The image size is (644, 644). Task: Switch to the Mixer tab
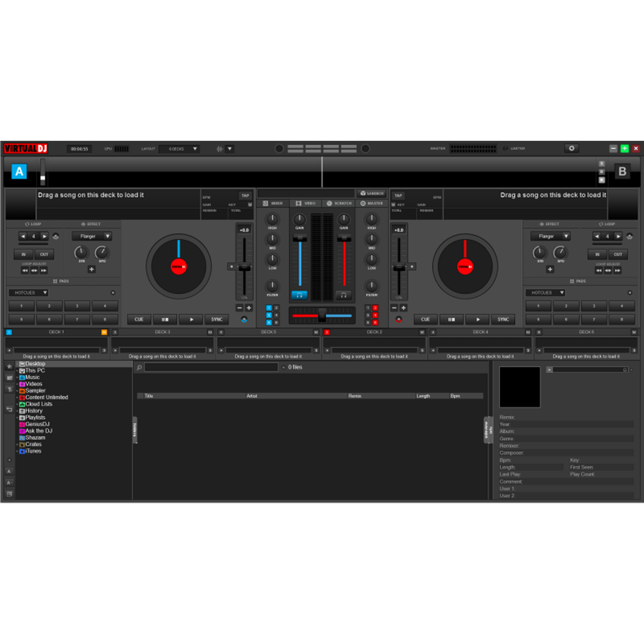[x=273, y=203]
